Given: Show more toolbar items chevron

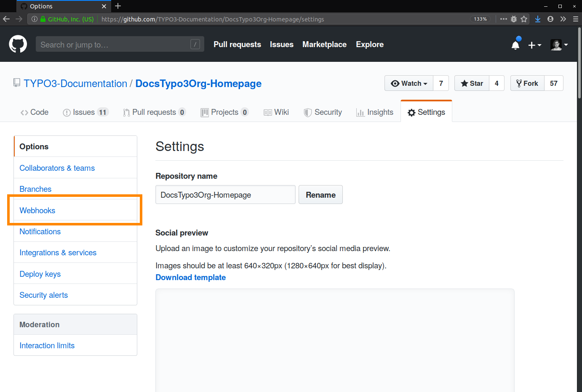Looking at the screenshot, I should (x=563, y=19).
